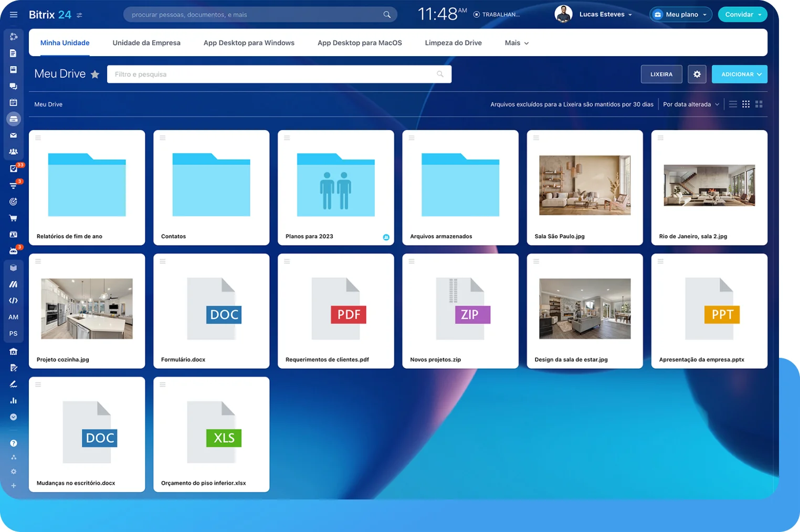
Task: Open Drive settings gear next to Lixeira
Action: click(x=697, y=75)
